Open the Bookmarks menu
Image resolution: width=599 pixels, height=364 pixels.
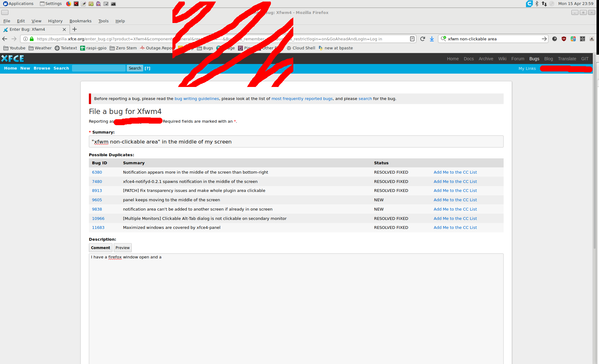(x=80, y=21)
